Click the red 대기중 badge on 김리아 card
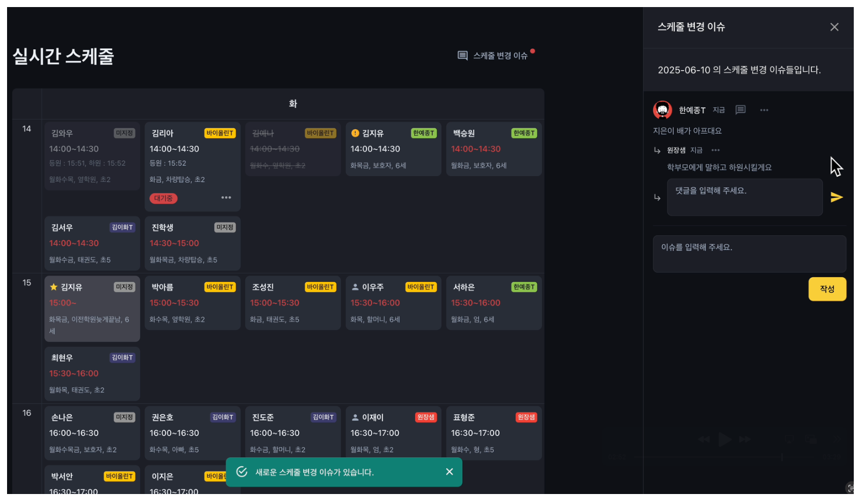The width and height of the screenshot is (862, 504). [163, 199]
